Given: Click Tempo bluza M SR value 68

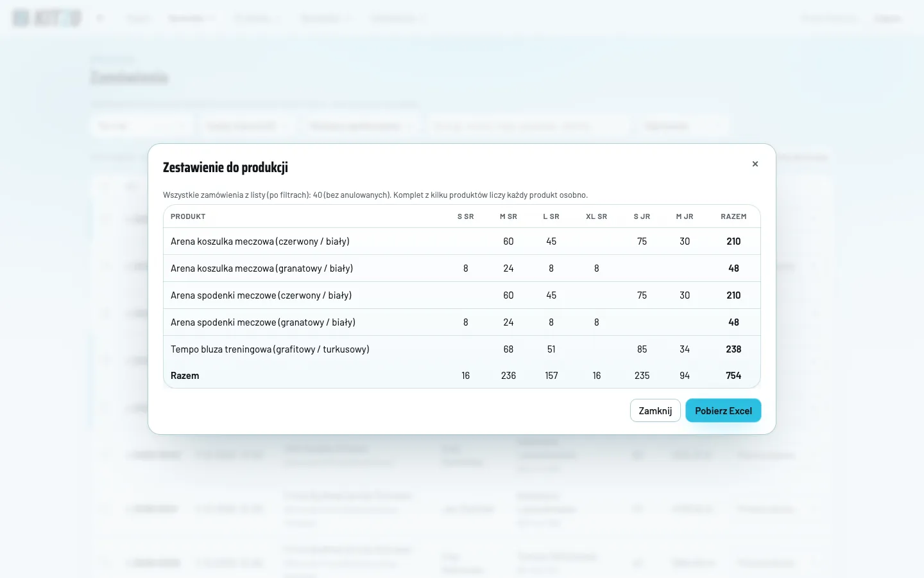Looking at the screenshot, I should [x=508, y=349].
